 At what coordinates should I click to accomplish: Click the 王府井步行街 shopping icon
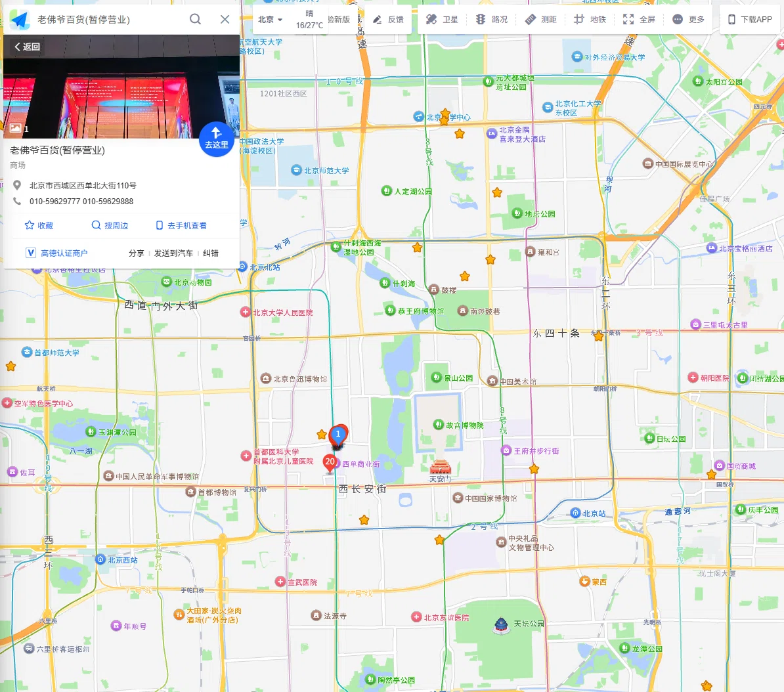tap(506, 450)
